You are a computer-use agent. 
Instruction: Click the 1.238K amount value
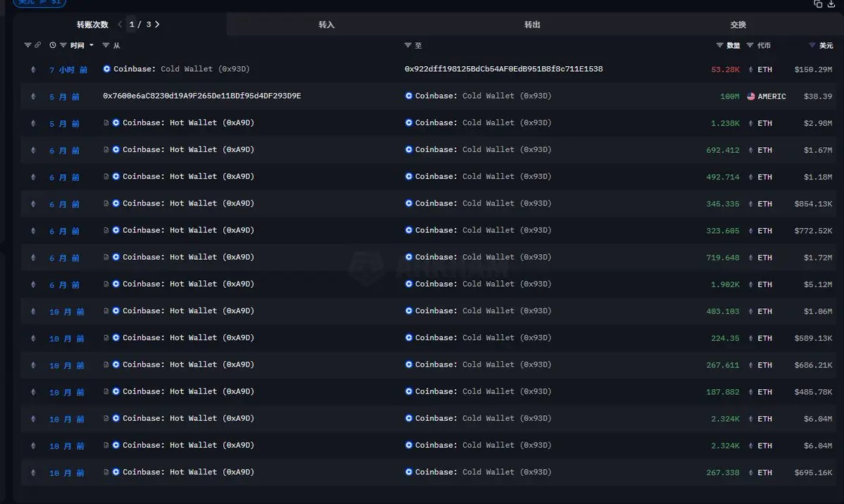pyautogui.click(x=725, y=123)
